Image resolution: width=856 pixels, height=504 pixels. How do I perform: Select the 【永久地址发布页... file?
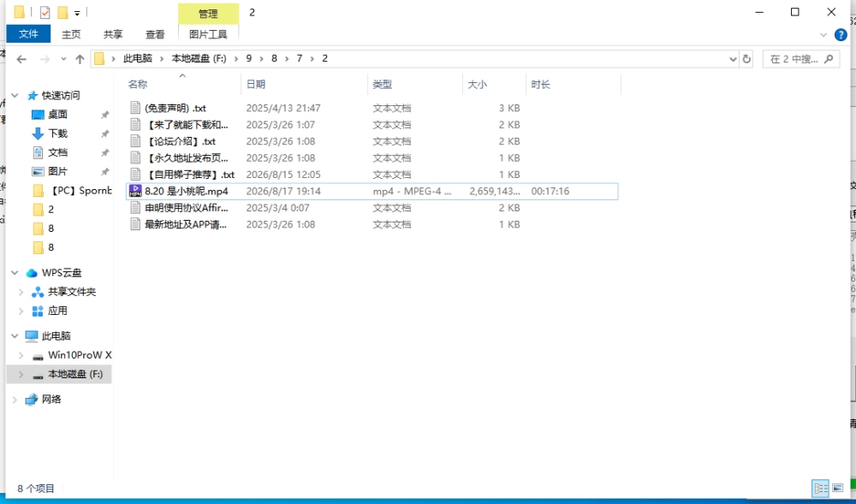click(187, 158)
